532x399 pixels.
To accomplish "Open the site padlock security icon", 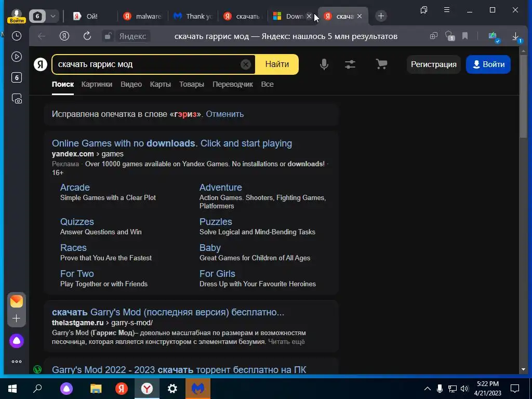I will (x=108, y=36).
